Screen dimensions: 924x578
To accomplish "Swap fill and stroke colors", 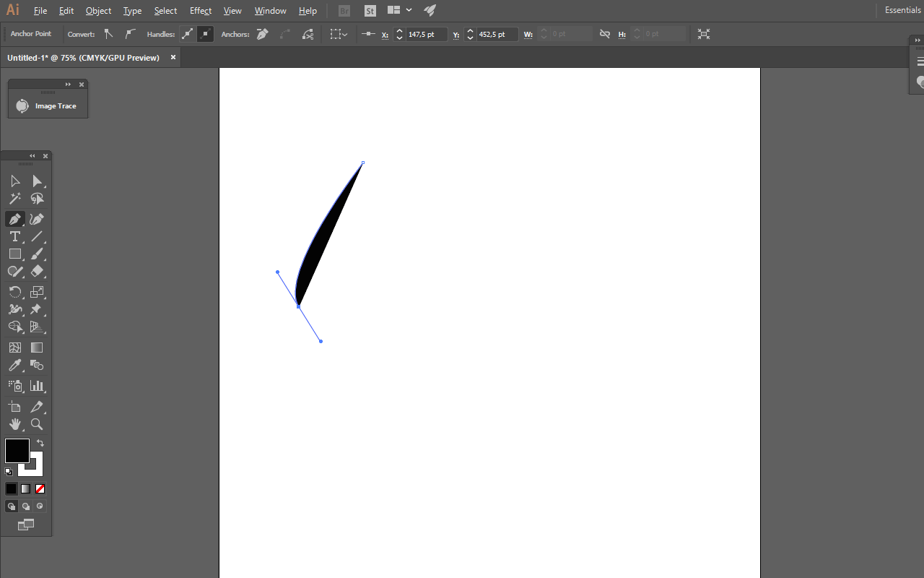I will [x=40, y=441].
